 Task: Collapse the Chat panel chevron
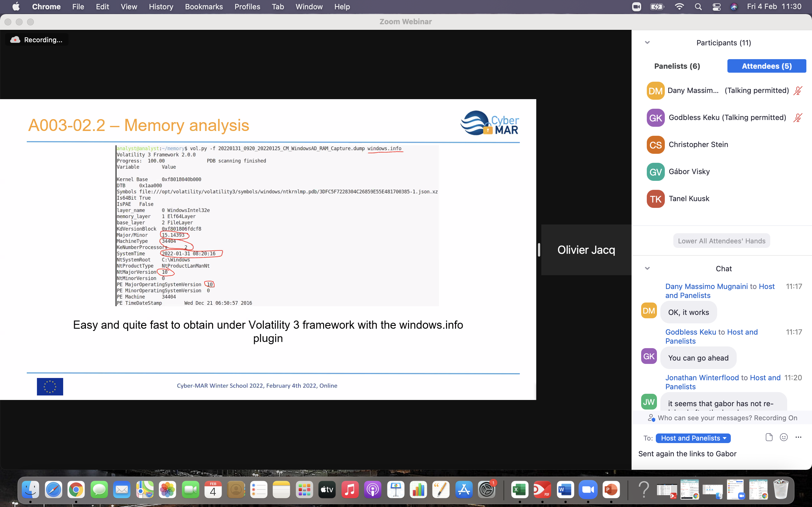tap(647, 268)
